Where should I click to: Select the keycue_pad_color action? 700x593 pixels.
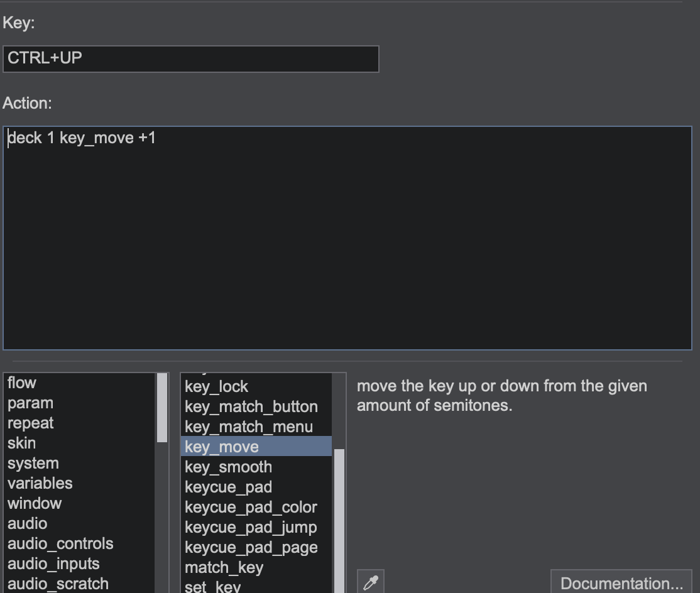tap(251, 507)
